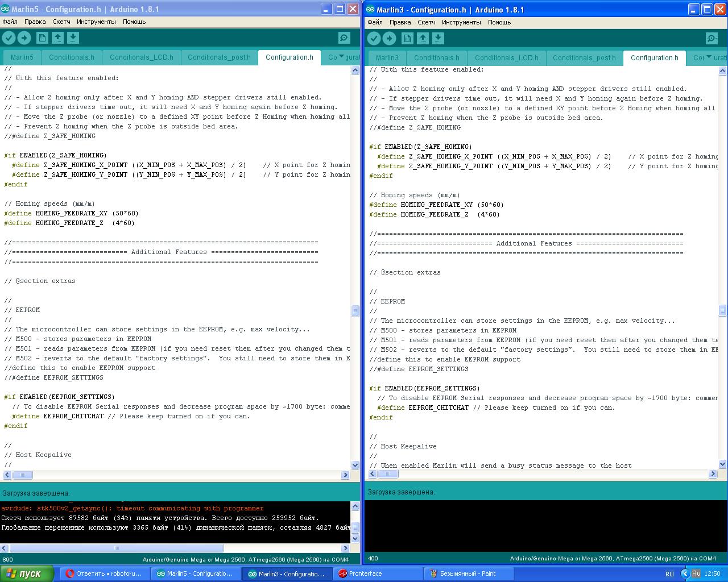Activate Marlin5 - Configuration taskbar button
This screenshot has width=728, height=582.
[196, 573]
